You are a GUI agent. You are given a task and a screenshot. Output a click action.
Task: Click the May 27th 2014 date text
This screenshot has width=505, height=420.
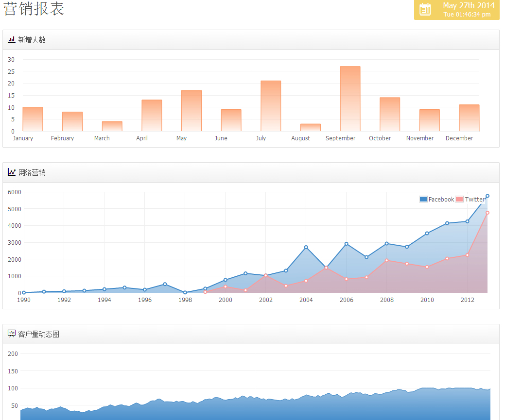469,6
